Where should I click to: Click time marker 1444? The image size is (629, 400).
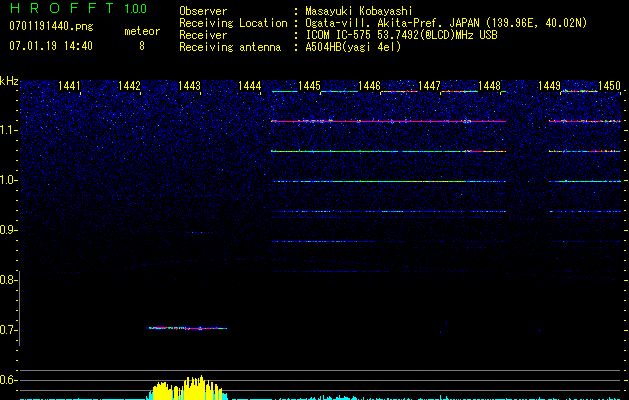(x=249, y=86)
